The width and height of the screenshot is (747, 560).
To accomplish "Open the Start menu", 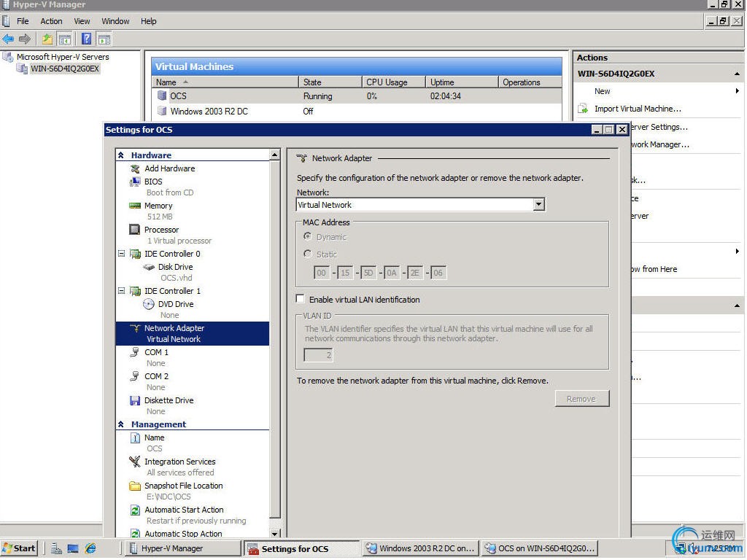I will [19, 548].
